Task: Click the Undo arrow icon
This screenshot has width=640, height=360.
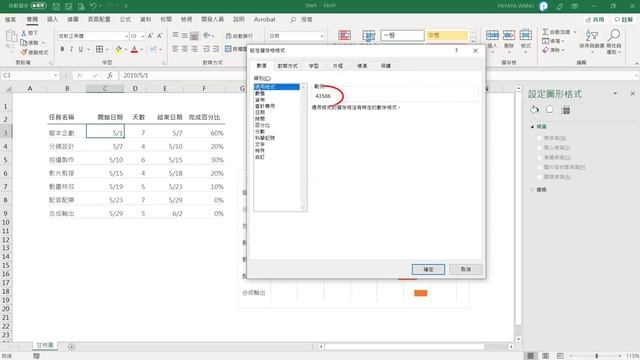Action: coord(93,6)
